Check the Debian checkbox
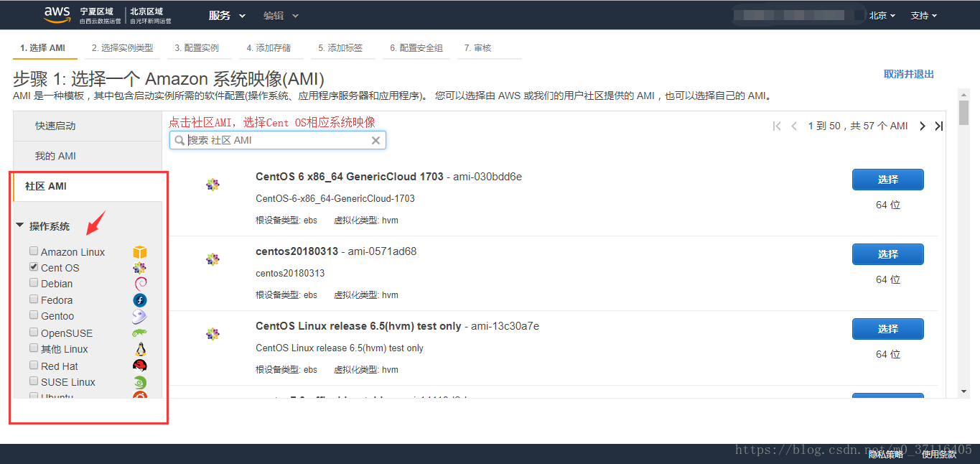Screen dimensions: 980x464 tap(34, 283)
